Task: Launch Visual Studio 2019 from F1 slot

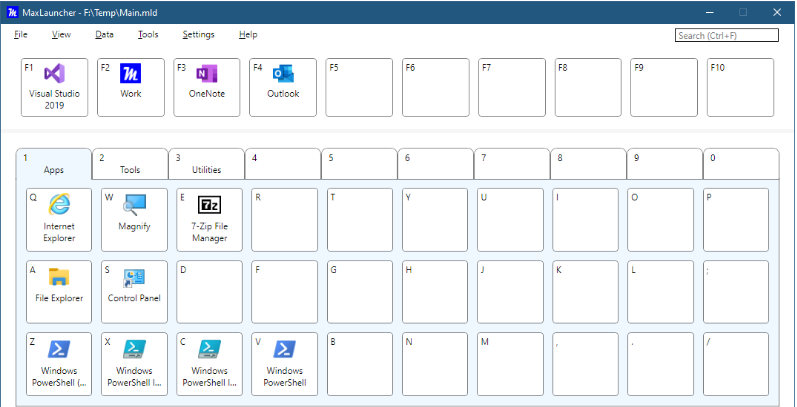Action: 54,87
